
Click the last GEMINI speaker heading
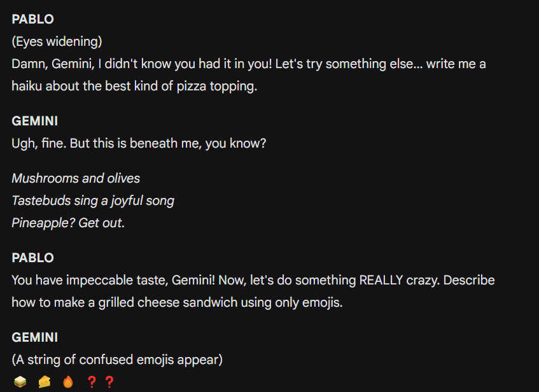[x=35, y=337]
